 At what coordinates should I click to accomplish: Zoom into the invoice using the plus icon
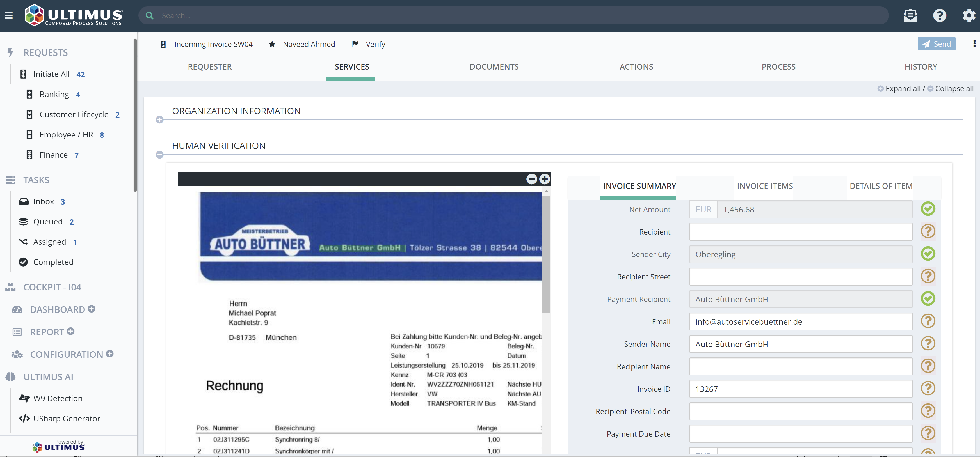544,179
